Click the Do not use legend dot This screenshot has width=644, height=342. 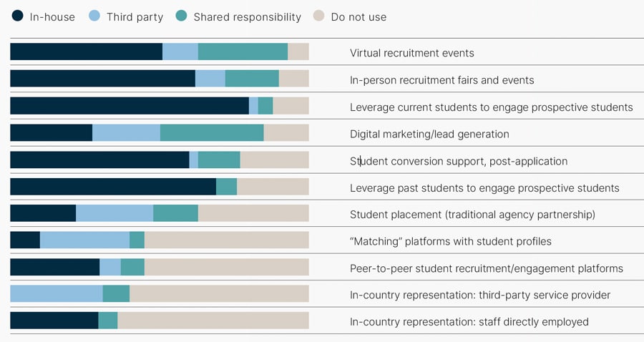tap(318, 16)
